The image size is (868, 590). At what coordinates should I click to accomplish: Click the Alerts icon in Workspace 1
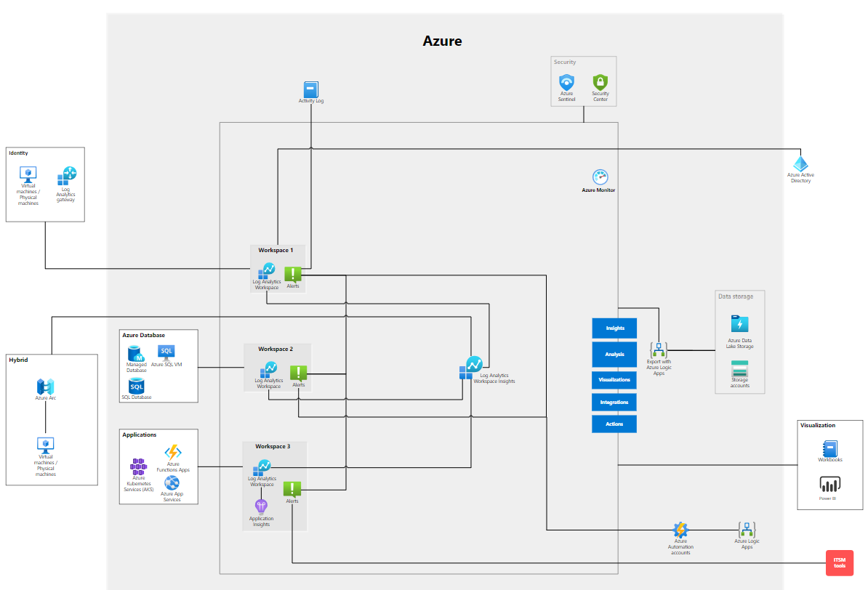pos(292,274)
